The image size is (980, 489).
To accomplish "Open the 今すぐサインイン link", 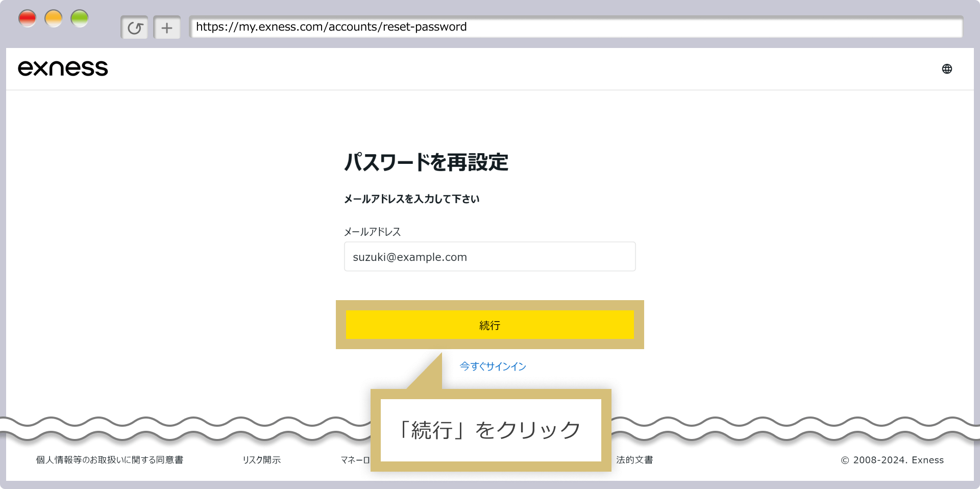I will [493, 366].
